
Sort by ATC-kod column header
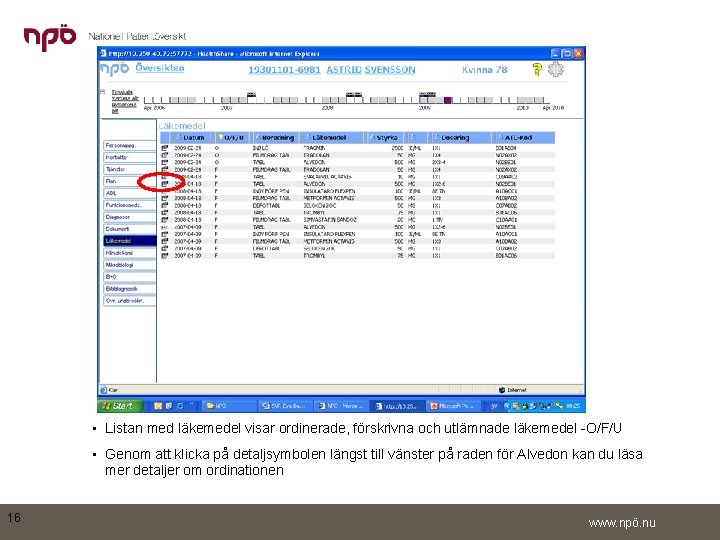pyautogui.click(x=518, y=137)
